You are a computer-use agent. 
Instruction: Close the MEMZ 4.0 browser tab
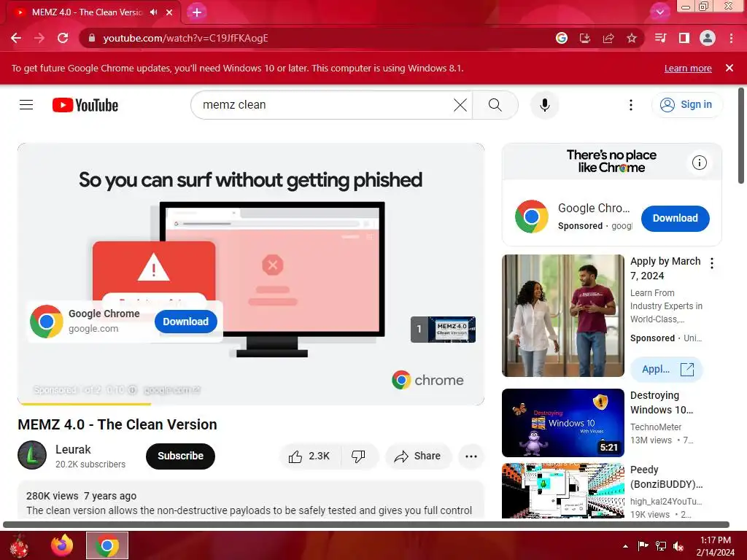coord(169,12)
